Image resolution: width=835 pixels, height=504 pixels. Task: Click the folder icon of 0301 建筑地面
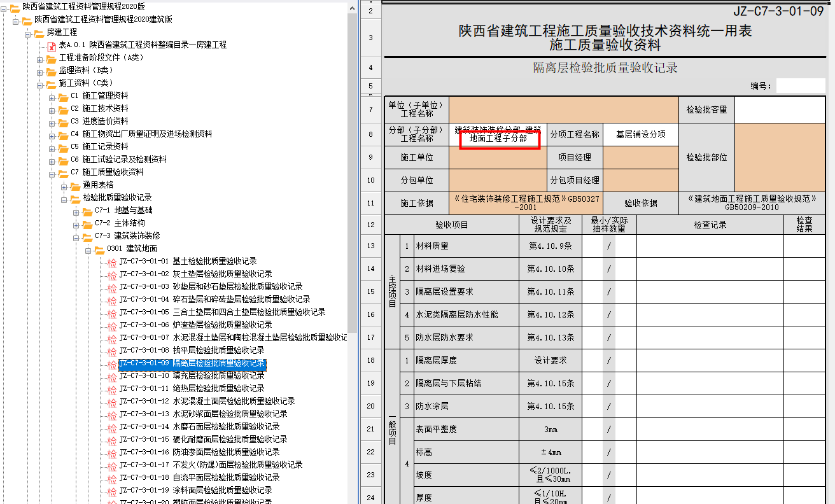pyautogui.click(x=99, y=249)
